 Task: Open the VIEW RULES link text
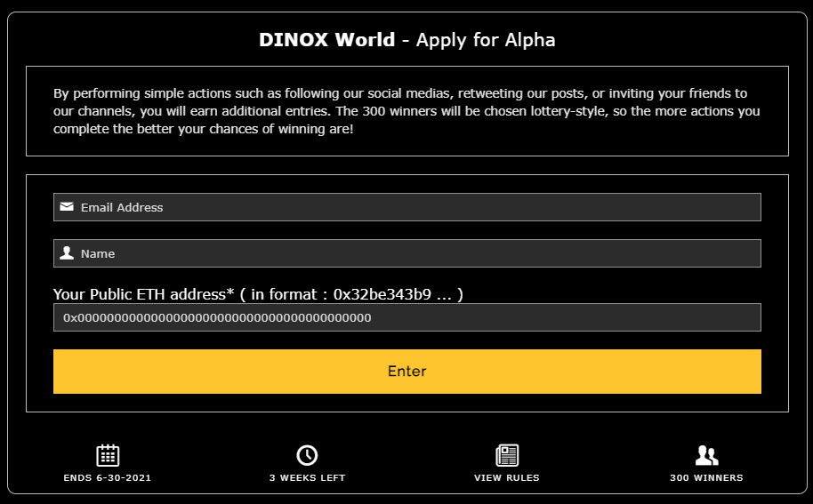(x=507, y=477)
